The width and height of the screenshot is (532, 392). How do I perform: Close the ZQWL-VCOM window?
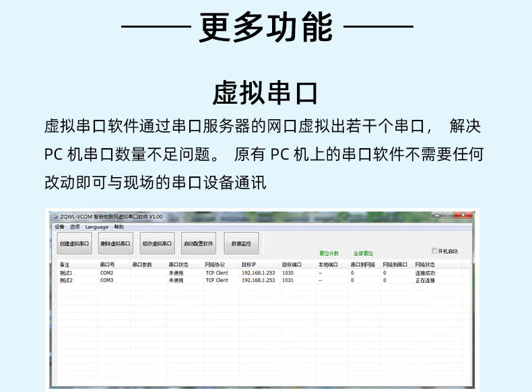(462, 216)
